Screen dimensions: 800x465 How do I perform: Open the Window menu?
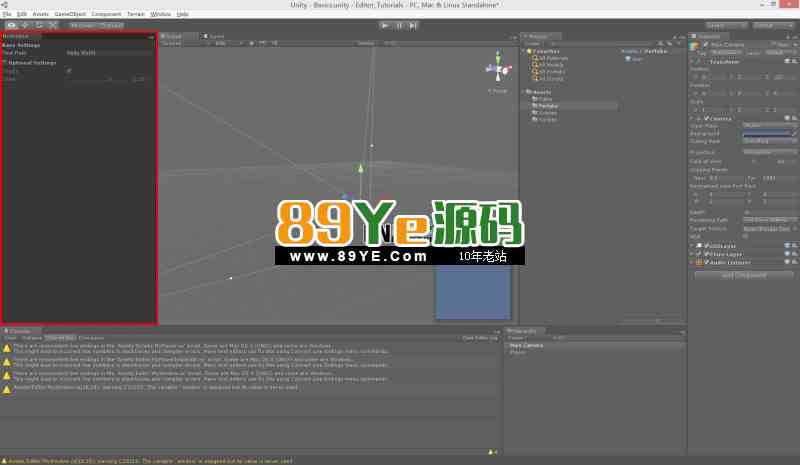pos(161,14)
